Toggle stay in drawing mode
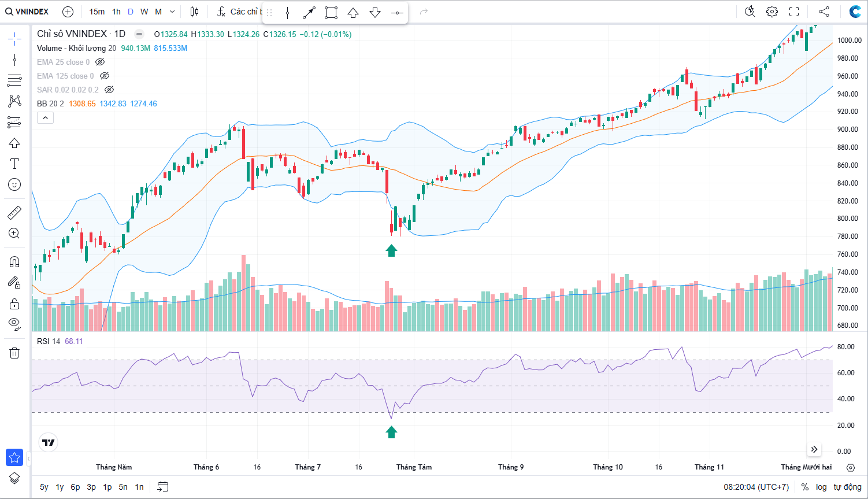The image size is (868, 499). click(x=14, y=283)
